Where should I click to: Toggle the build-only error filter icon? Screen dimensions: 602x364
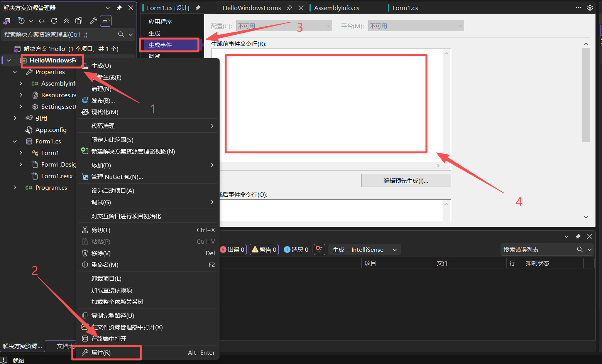[319, 249]
